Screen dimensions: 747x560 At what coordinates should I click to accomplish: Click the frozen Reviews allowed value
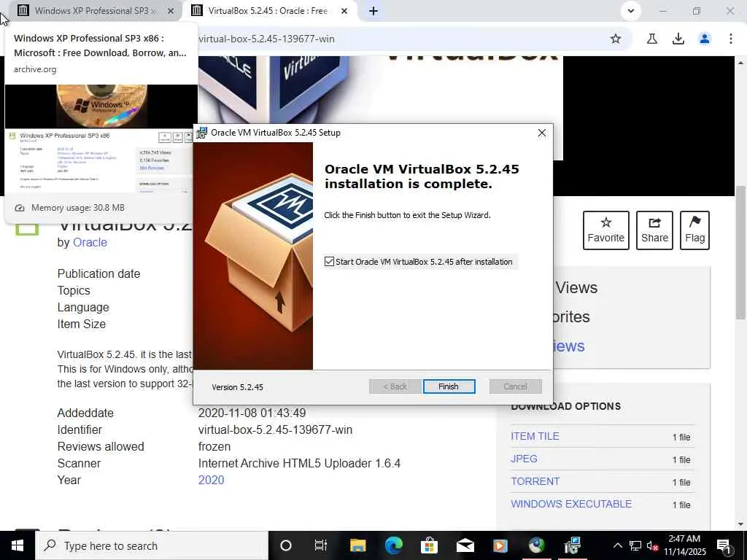coord(214,447)
